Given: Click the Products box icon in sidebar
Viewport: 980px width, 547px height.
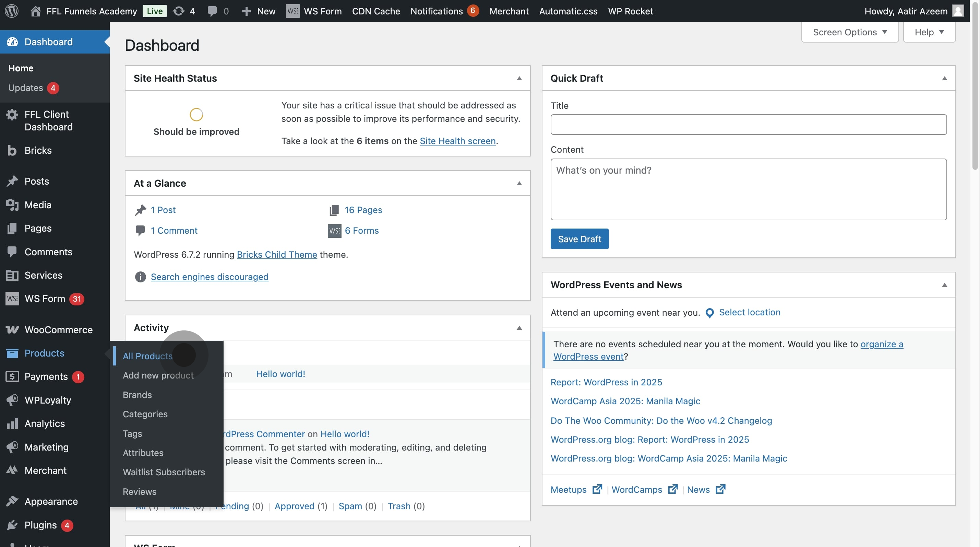Looking at the screenshot, I should point(12,353).
